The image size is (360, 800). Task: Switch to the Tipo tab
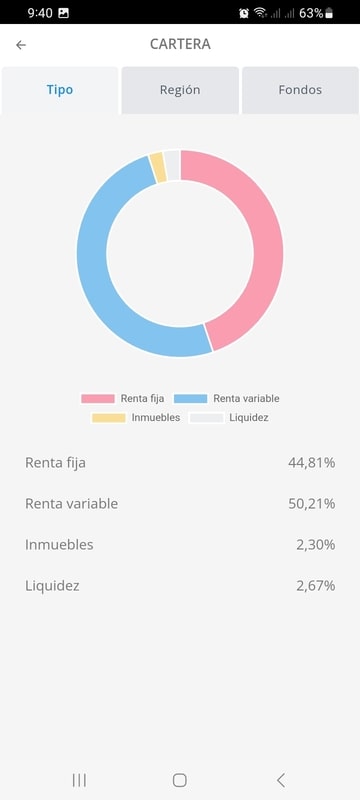[x=60, y=90]
